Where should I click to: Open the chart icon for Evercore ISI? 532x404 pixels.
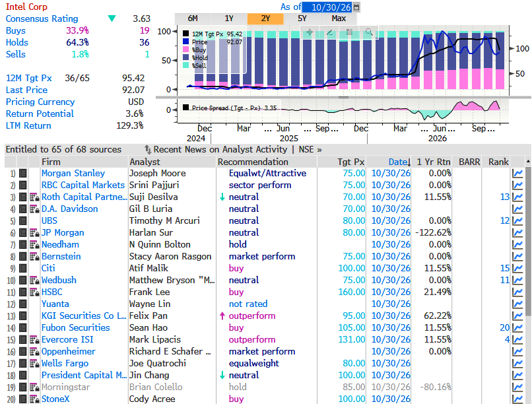pyautogui.click(x=517, y=340)
